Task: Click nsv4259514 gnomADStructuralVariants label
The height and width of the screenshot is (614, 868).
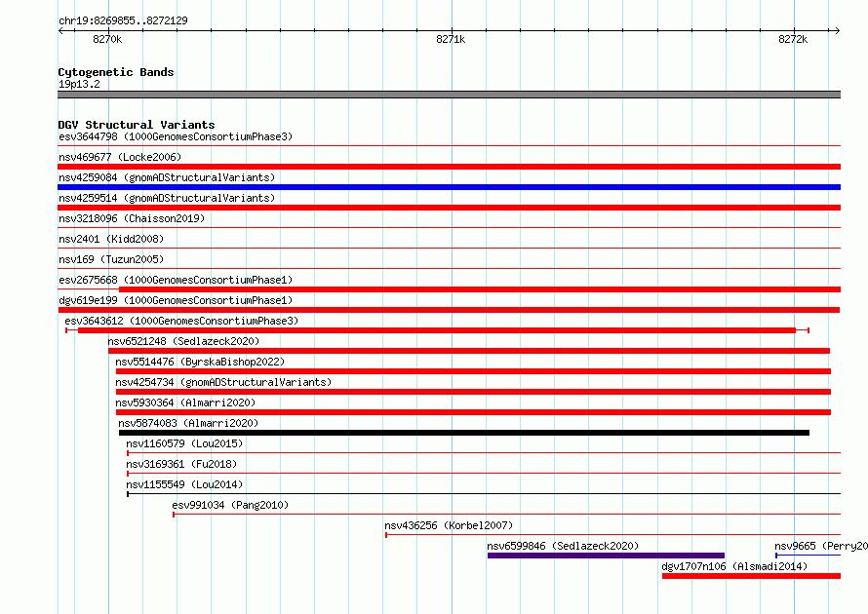Action: tap(167, 198)
